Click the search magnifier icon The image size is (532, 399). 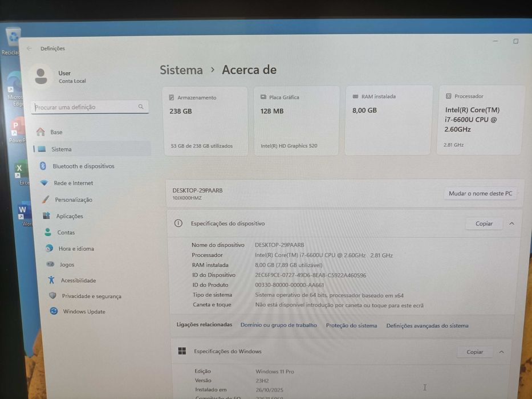(141, 107)
